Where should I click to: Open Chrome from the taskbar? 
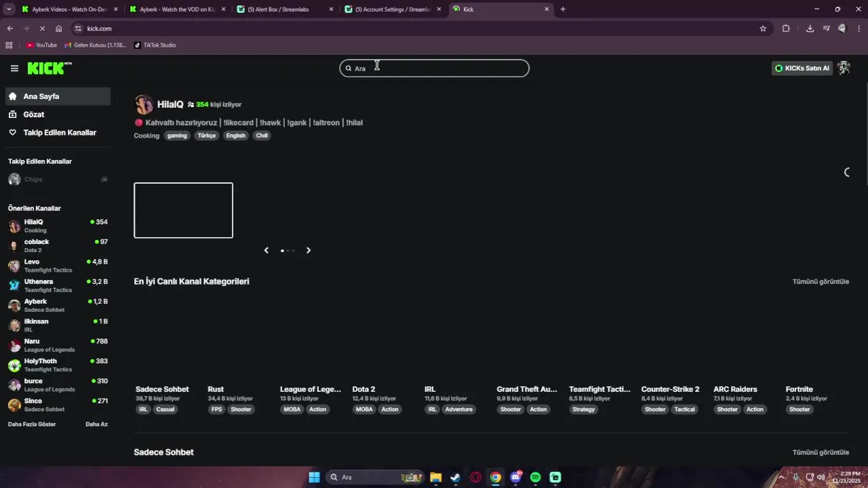[496, 477]
